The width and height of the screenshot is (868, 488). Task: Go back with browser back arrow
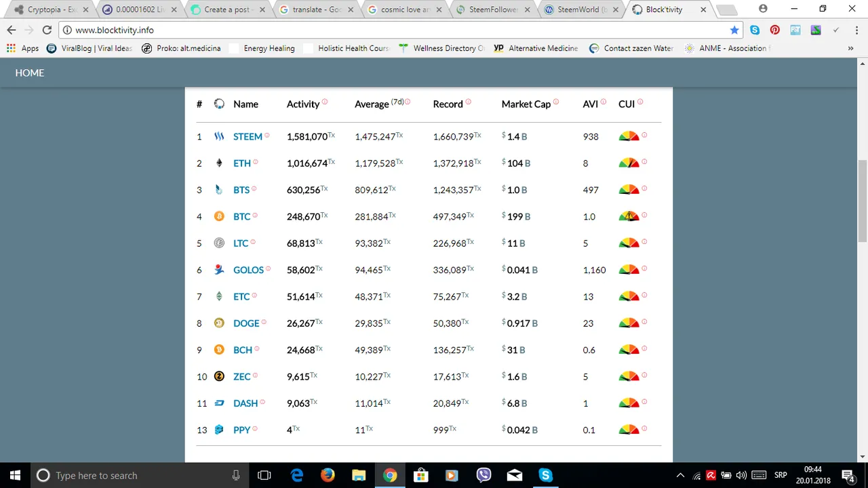(11, 30)
